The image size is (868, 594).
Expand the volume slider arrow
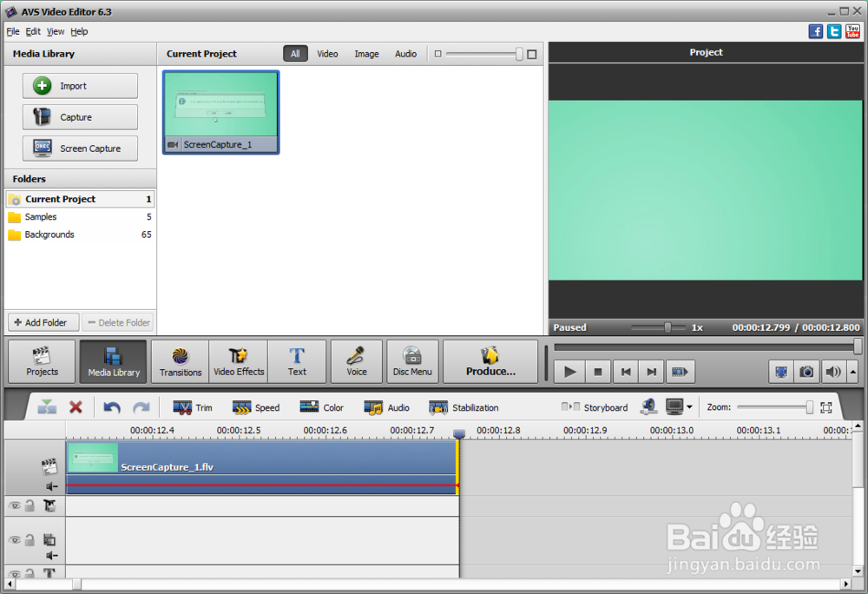tap(853, 372)
